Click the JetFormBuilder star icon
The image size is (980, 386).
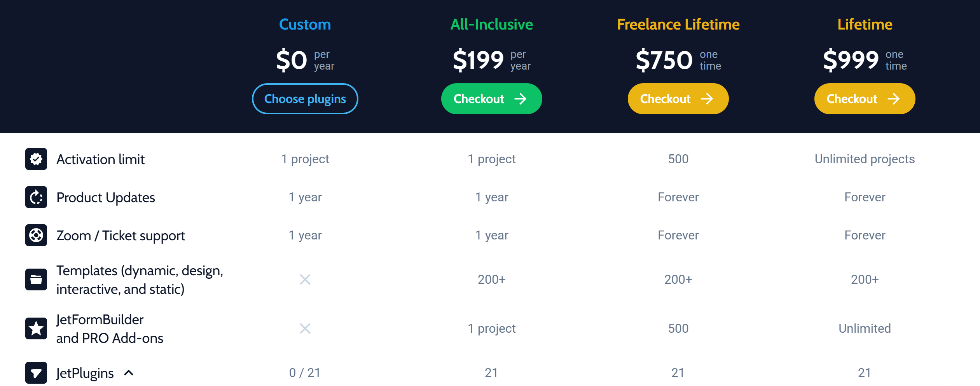(36, 328)
